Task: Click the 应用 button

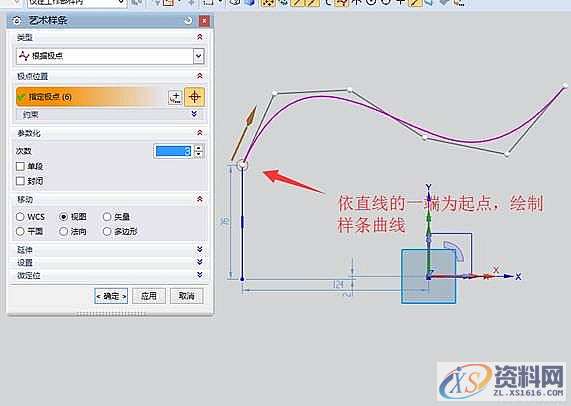Action: coord(149,296)
